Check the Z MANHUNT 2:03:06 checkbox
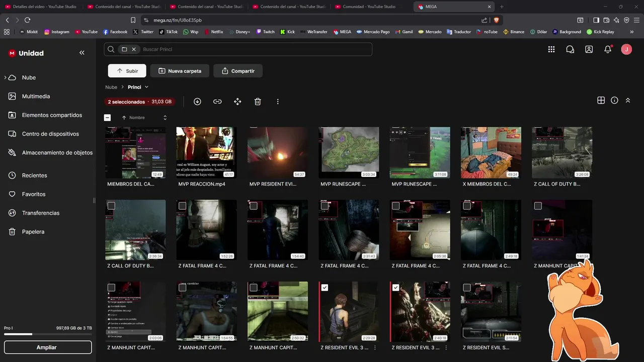 pyautogui.click(x=111, y=288)
